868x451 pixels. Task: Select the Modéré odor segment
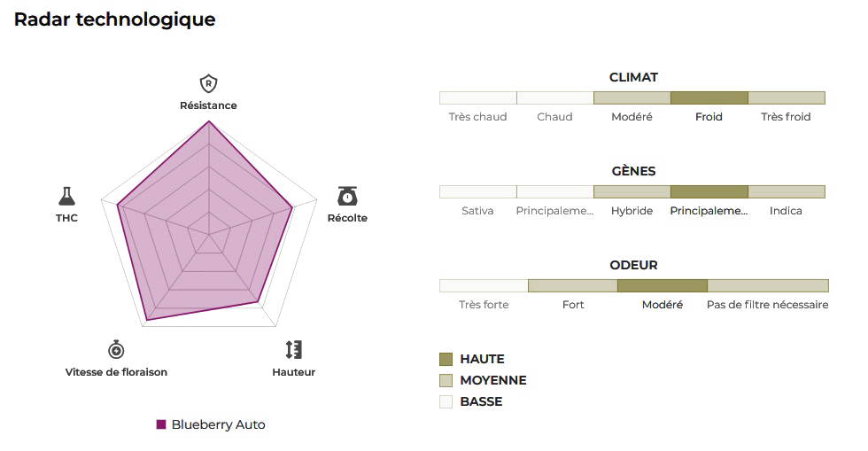click(x=662, y=285)
